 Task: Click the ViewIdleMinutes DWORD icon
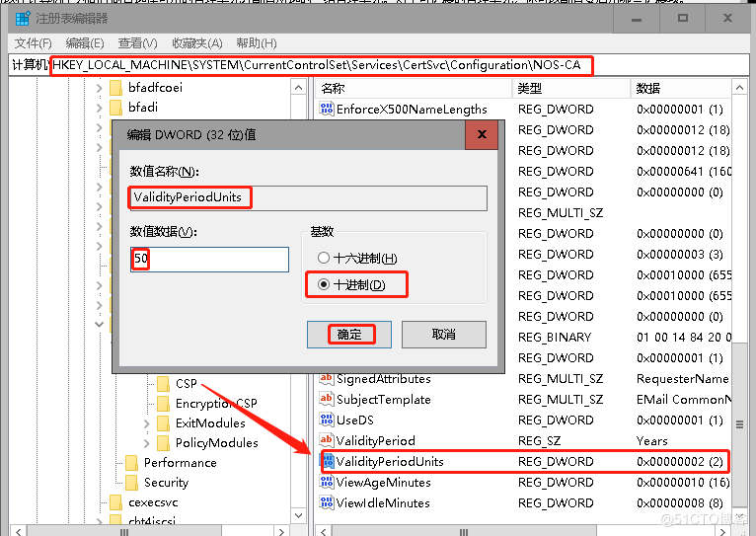click(x=327, y=502)
